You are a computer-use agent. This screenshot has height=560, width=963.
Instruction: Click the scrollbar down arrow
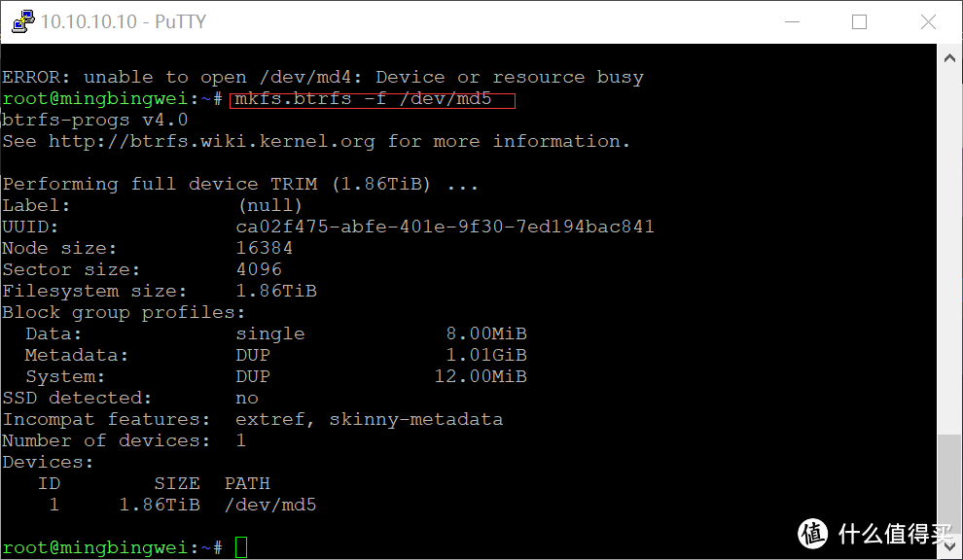[949, 548]
